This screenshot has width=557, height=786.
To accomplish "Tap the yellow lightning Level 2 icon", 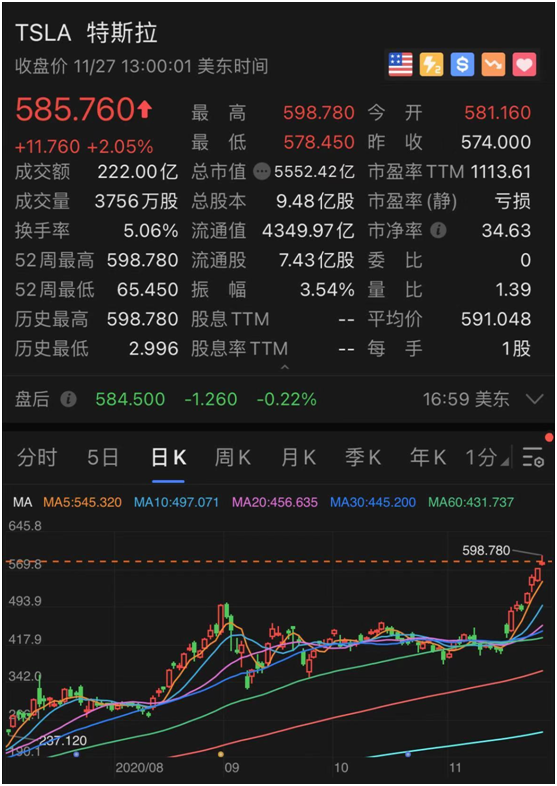I will tap(431, 65).
